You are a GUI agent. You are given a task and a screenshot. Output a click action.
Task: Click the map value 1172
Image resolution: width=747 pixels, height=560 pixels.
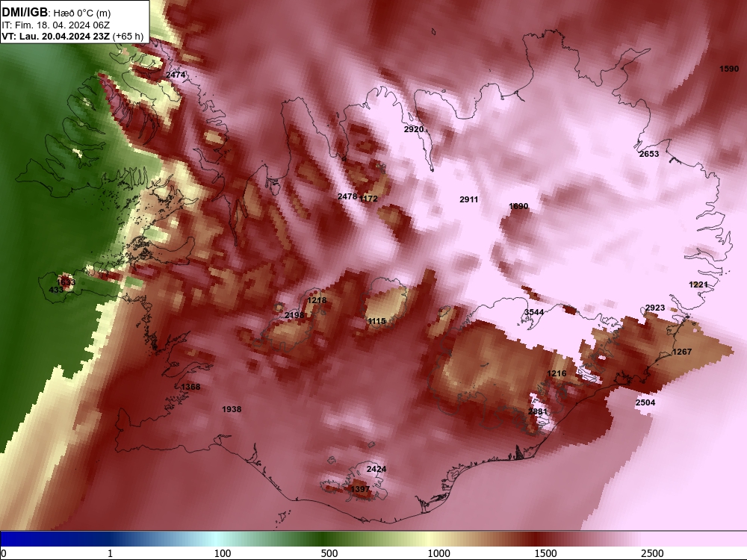(369, 199)
